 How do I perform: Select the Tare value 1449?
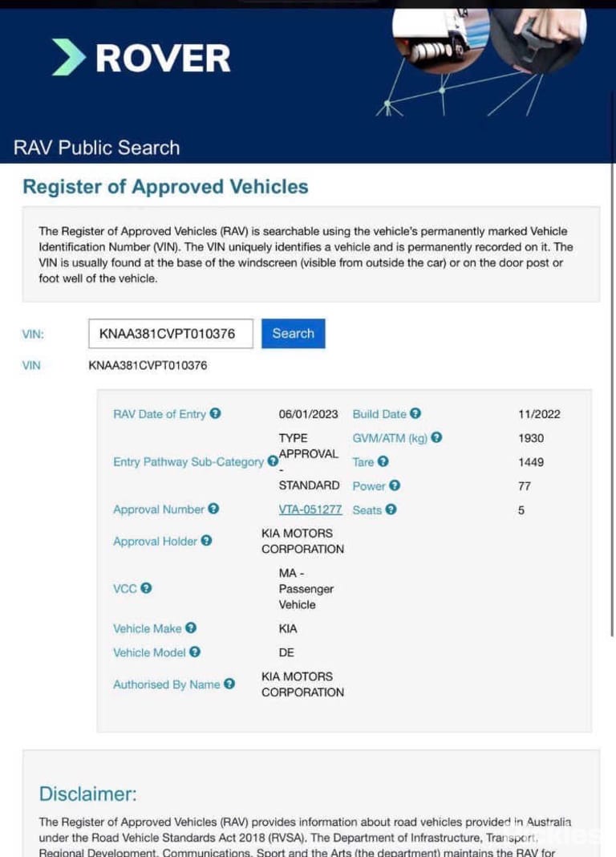[531, 462]
